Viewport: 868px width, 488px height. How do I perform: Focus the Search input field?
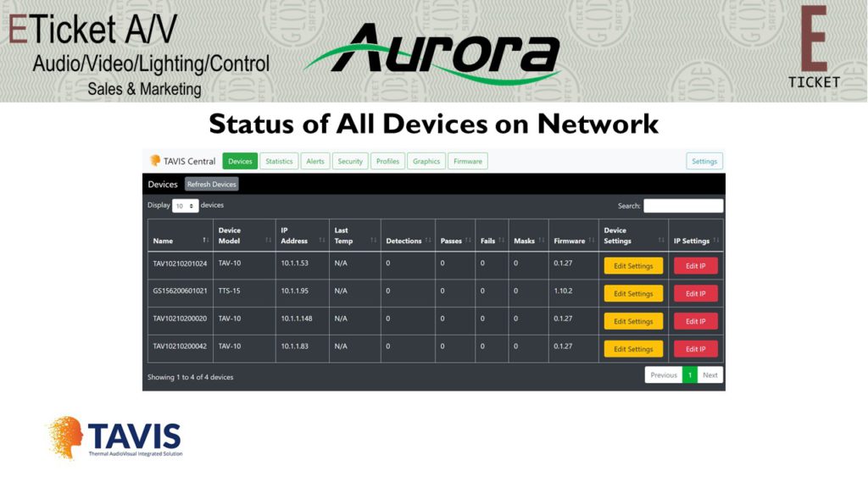(683, 206)
